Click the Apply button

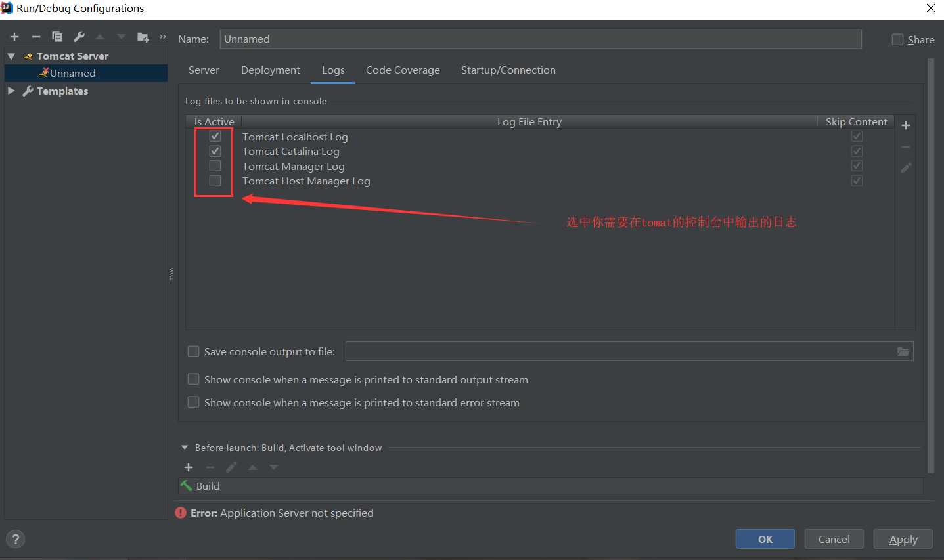pyautogui.click(x=903, y=539)
